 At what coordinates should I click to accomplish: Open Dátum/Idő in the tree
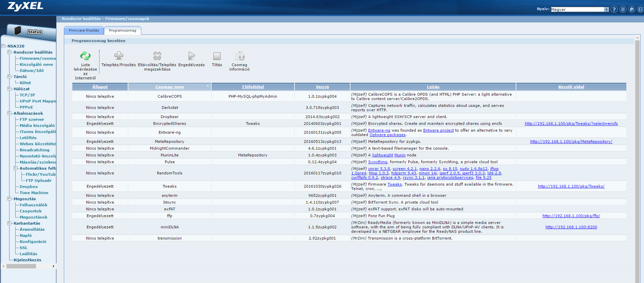pyautogui.click(x=32, y=71)
